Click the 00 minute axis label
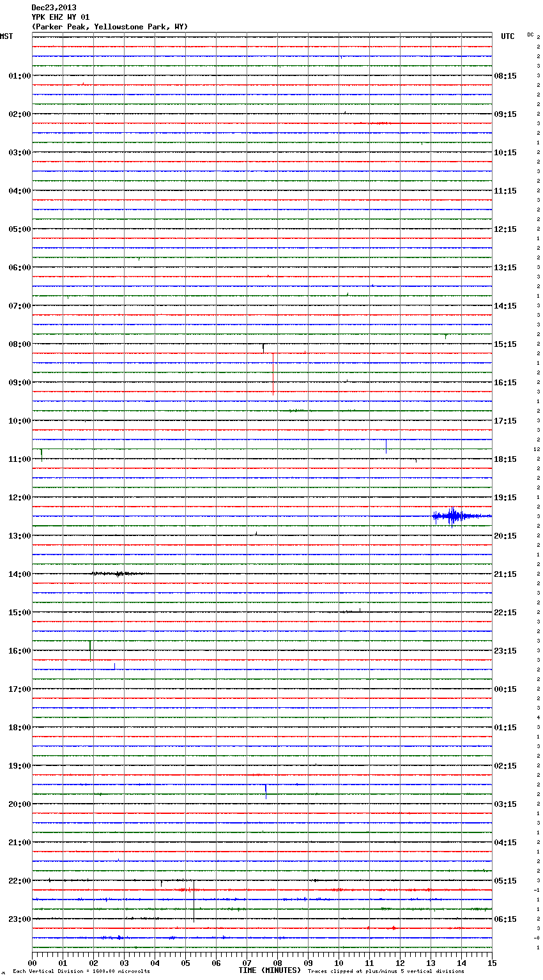 click(x=32, y=963)
